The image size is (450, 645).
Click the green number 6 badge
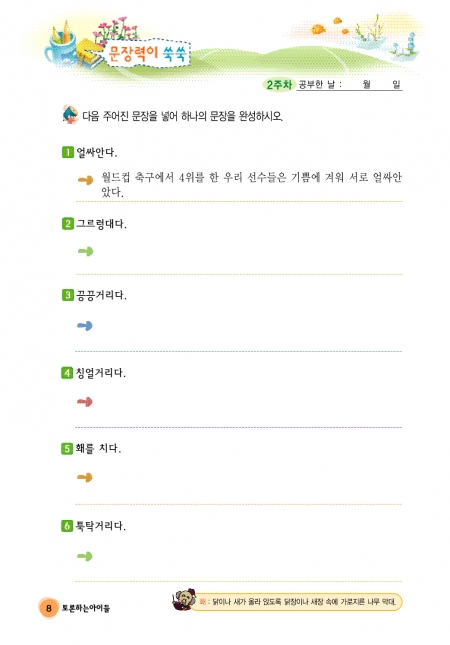[x=67, y=525]
